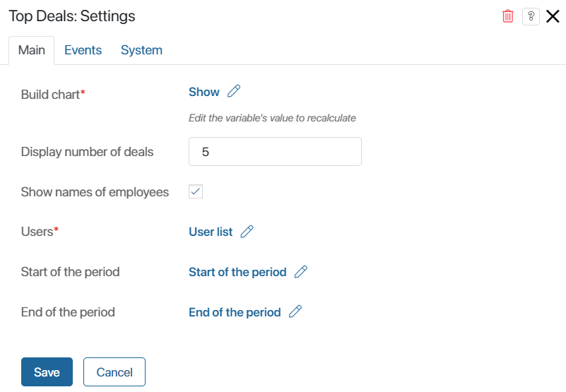Click the Top Deals: Settings title
The image size is (566, 392).
pyautogui.click(x=72, y=16)
